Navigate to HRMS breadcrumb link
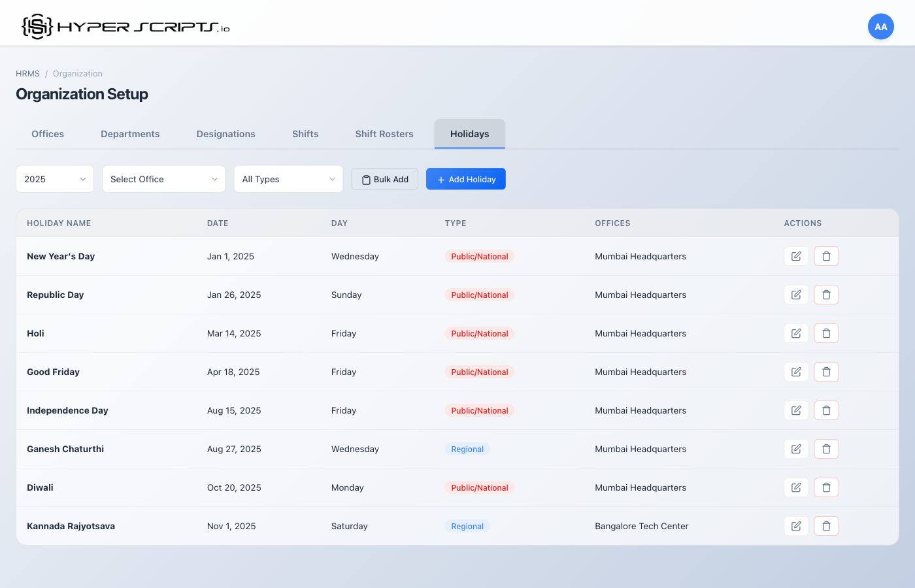Screen dimensions: 915x588 [x=27, y=74]
